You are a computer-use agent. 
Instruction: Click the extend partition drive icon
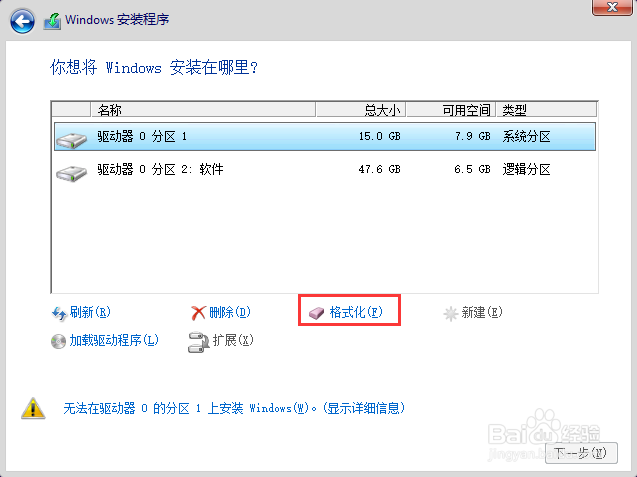[x=198, y=342]
